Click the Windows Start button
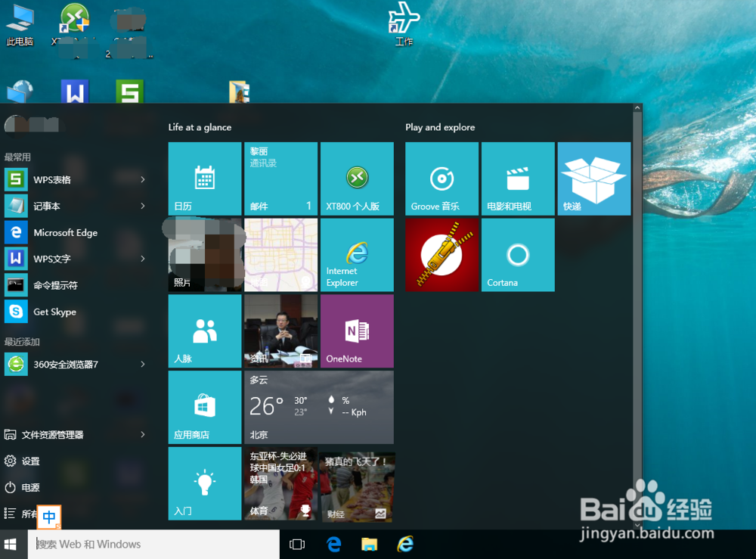The height and width of the screenshot is (559, 756). 10,545
